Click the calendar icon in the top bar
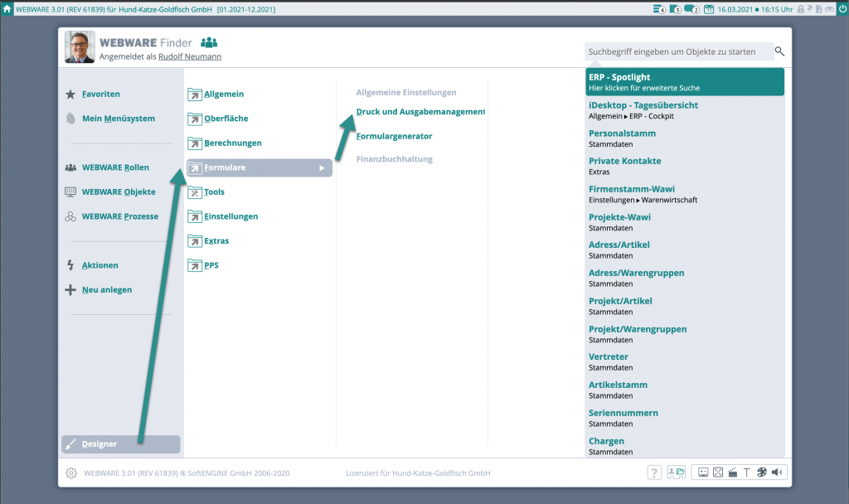The image size is (849, 504). coord(709,9)
